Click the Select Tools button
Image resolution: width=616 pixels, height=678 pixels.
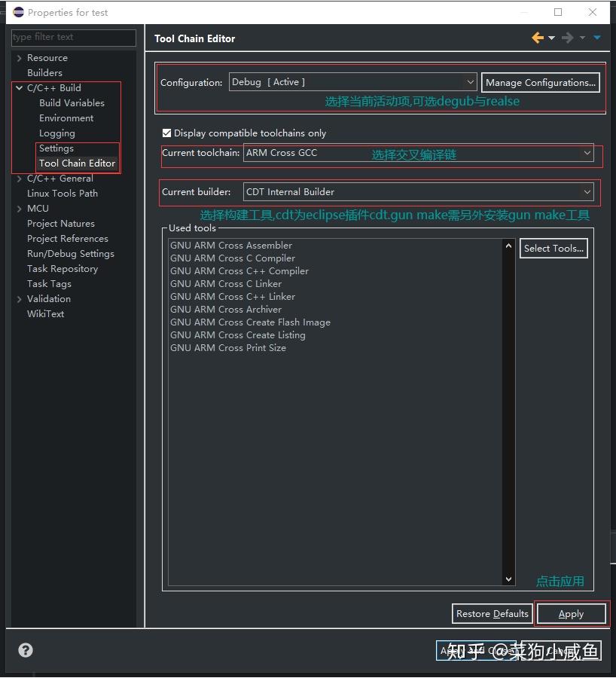[x=553, y=248]
